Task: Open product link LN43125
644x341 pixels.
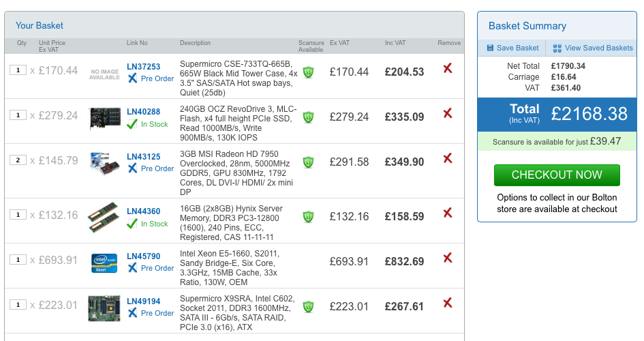Action: coord(143,157)
